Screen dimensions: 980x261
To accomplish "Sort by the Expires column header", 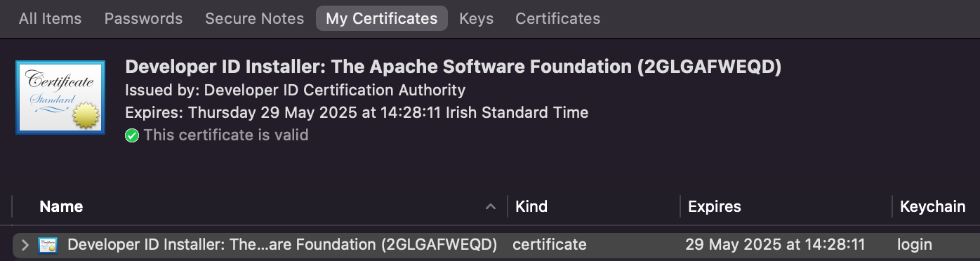I will coord(715,207).
